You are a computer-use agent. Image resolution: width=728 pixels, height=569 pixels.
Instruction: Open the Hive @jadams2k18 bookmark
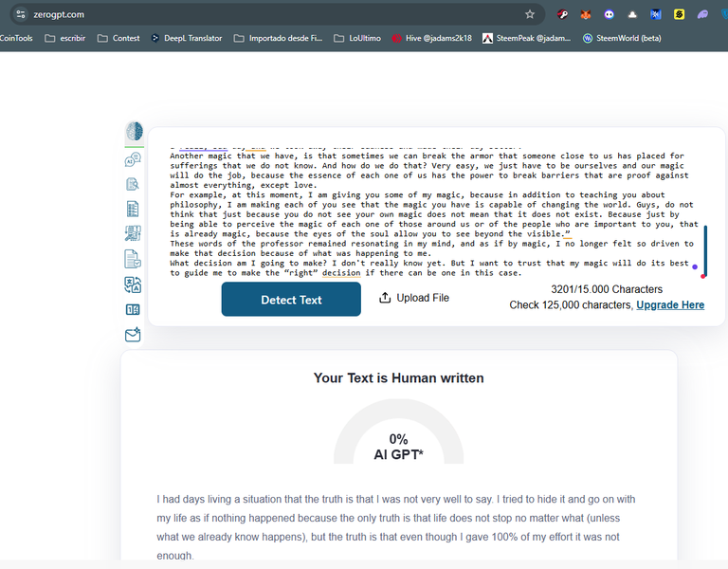click(x=432, y=38)
